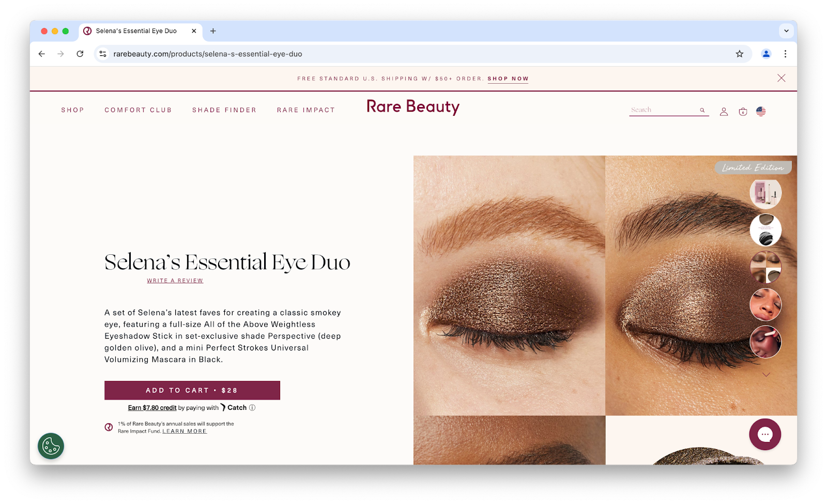Select product packaging box thumbnail
The width and height of the screenshot is (827, 504).
click(765, 193)
